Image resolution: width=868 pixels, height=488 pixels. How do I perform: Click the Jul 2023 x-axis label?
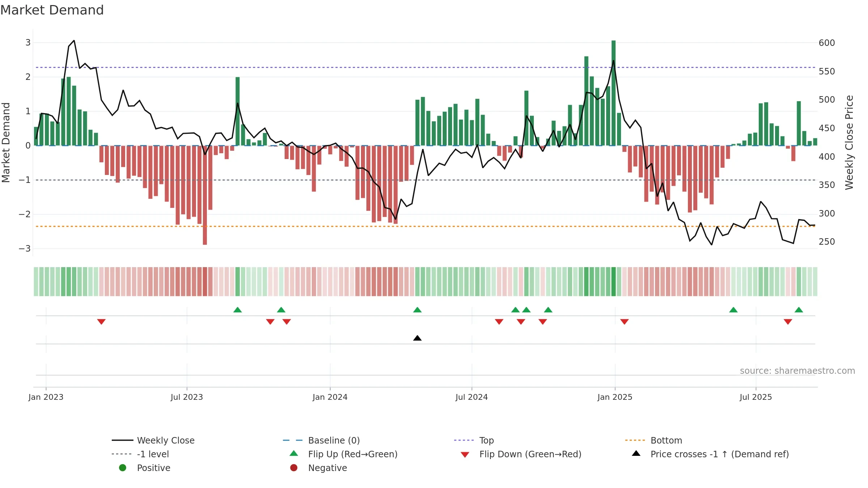[187, 397]
